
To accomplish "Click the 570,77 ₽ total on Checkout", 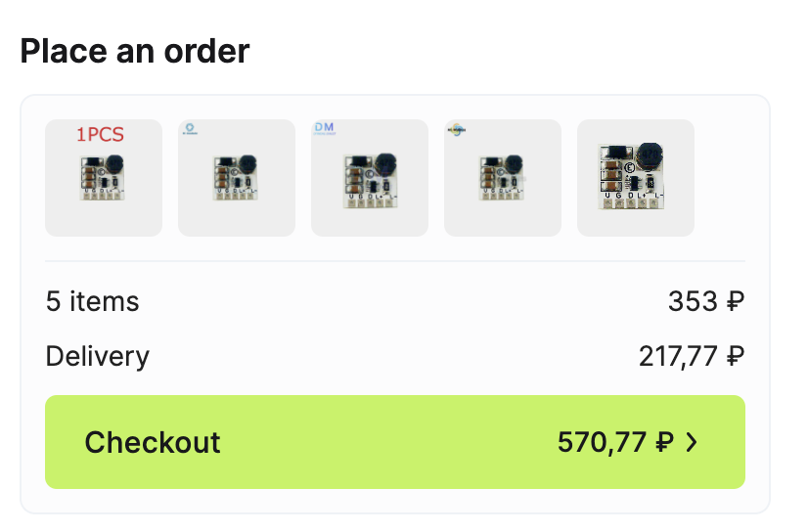I will coord(615,442).
